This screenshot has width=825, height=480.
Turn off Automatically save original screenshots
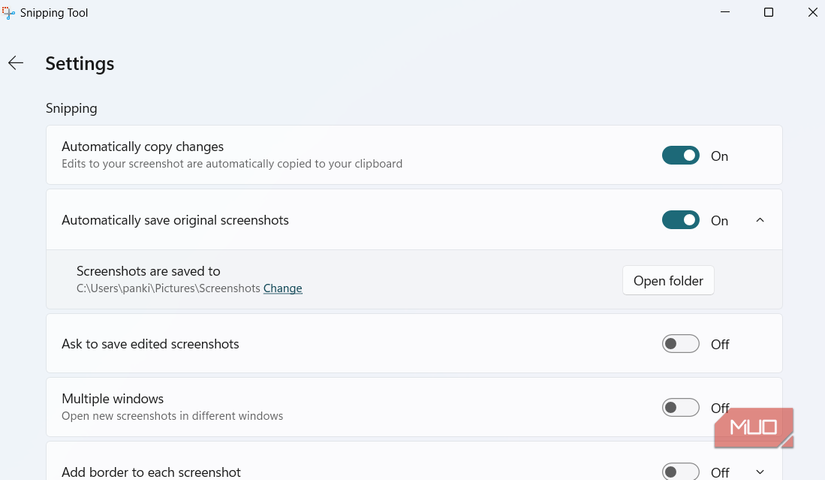point(681,220)
